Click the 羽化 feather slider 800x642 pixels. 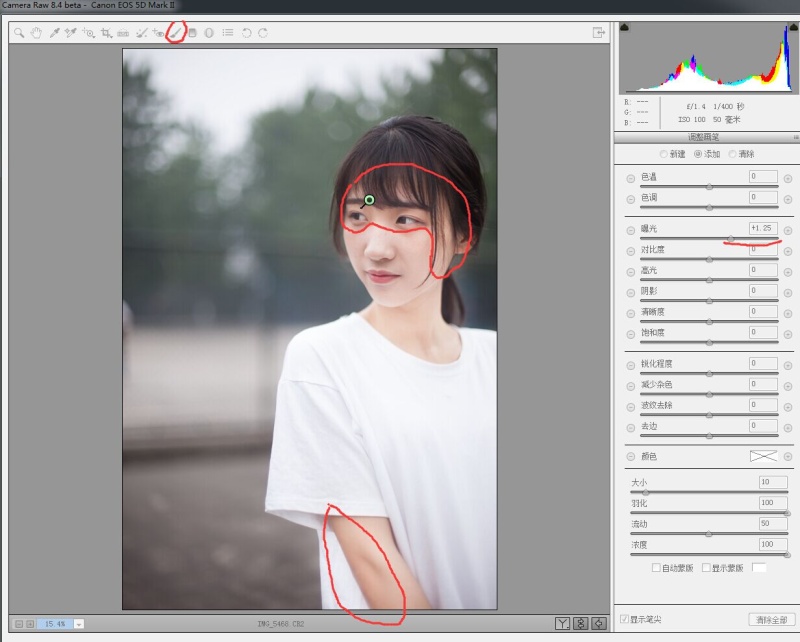point(709,513)
